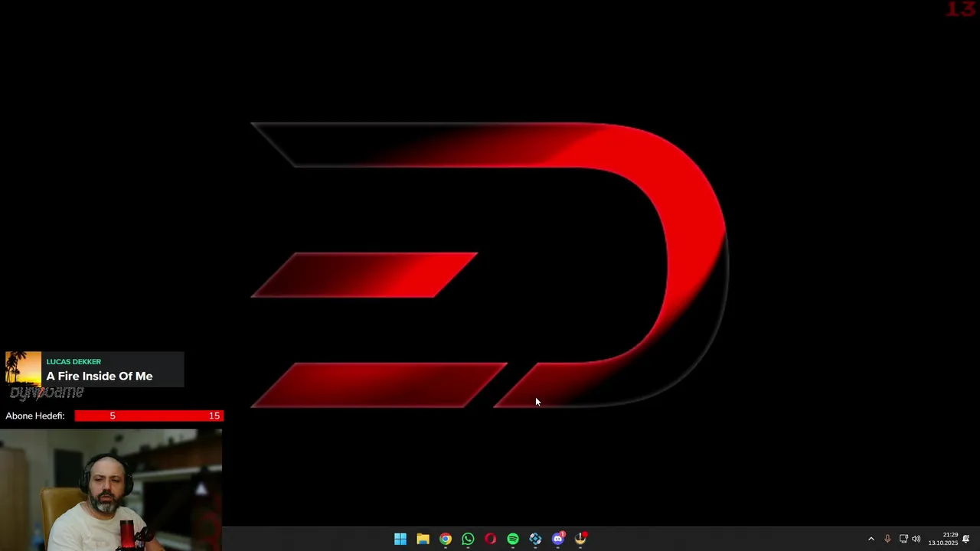Click the webcam overlay video
The image size is (980, 551).
click(x=111, y=490)
